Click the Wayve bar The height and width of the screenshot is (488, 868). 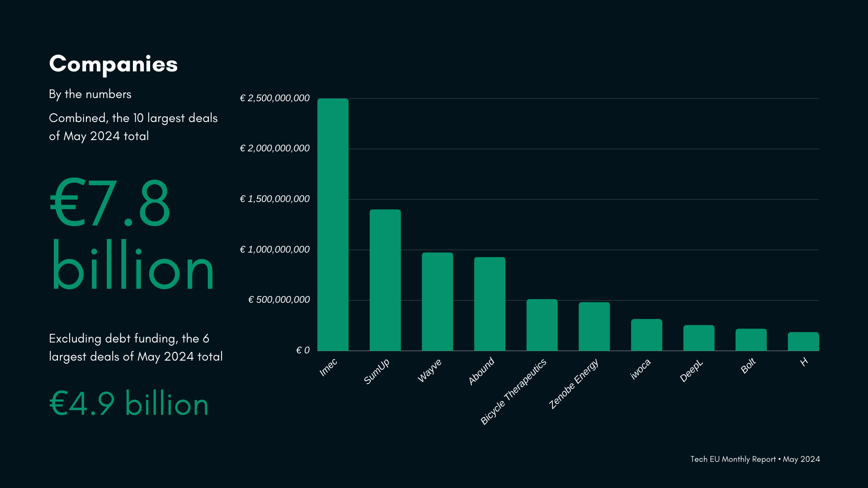click(x=437, y=301)
